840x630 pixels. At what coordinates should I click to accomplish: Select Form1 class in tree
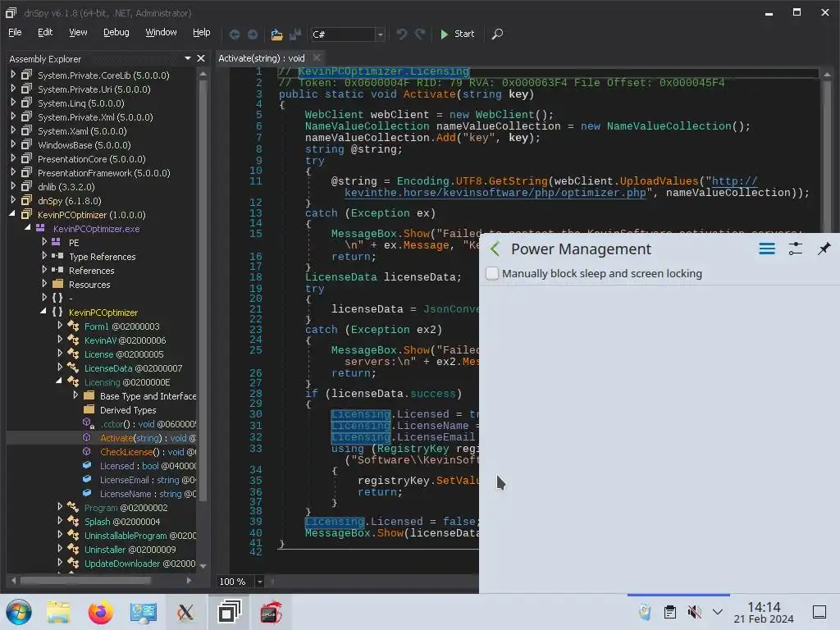[x=121, y=326]
